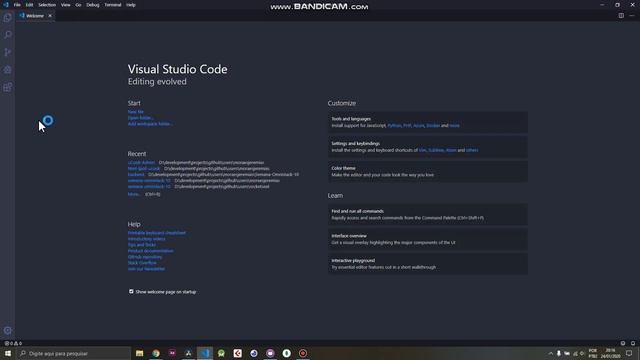Install Sublime keybindings link

pyautogui.click(x=436, y=150)
